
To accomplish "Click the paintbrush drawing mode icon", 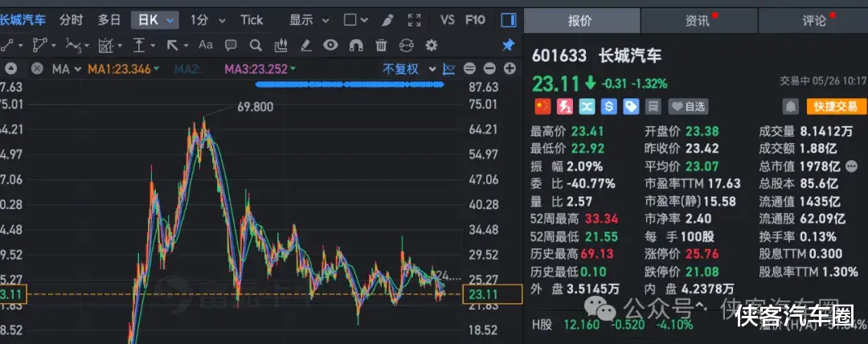I will click(387, 21).
